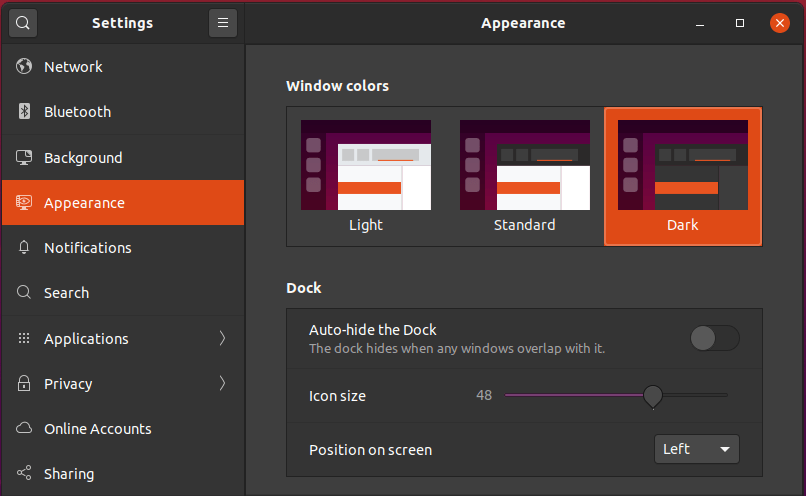Click the Notifications bell icon
The width and height of the screenshot is (806, 496).
coord(24,247)
